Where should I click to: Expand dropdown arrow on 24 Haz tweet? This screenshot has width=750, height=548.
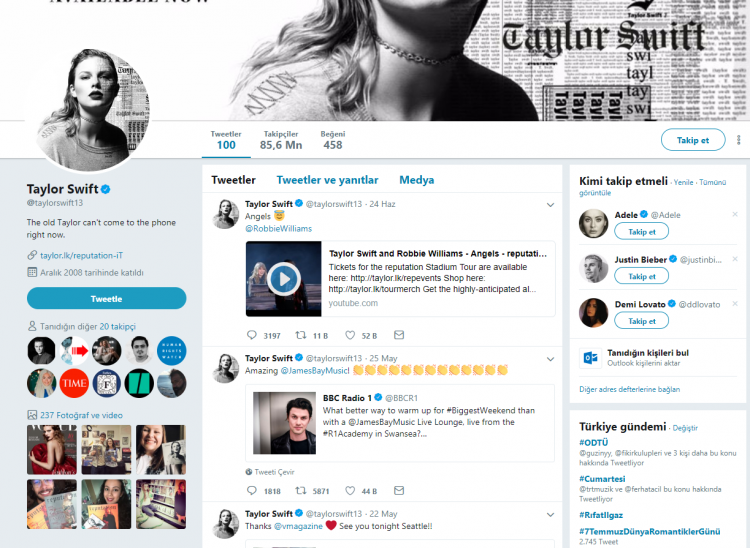550,205
